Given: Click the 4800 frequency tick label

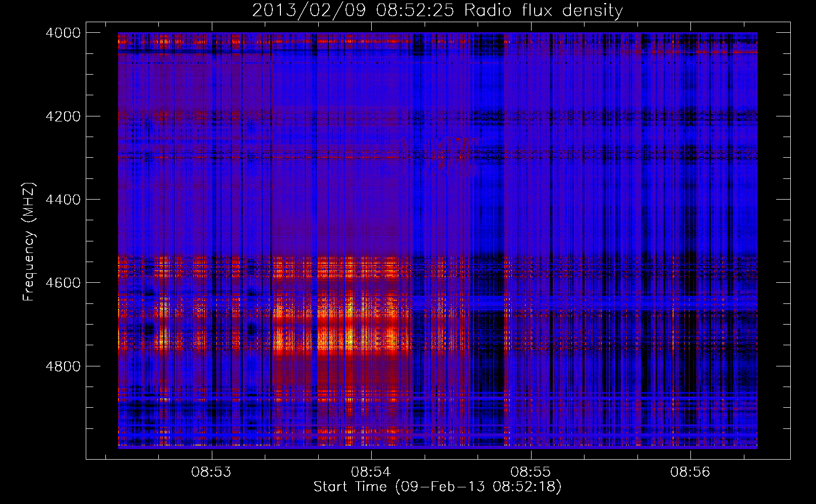Looking at the screenshot, I should pos(63,366).
